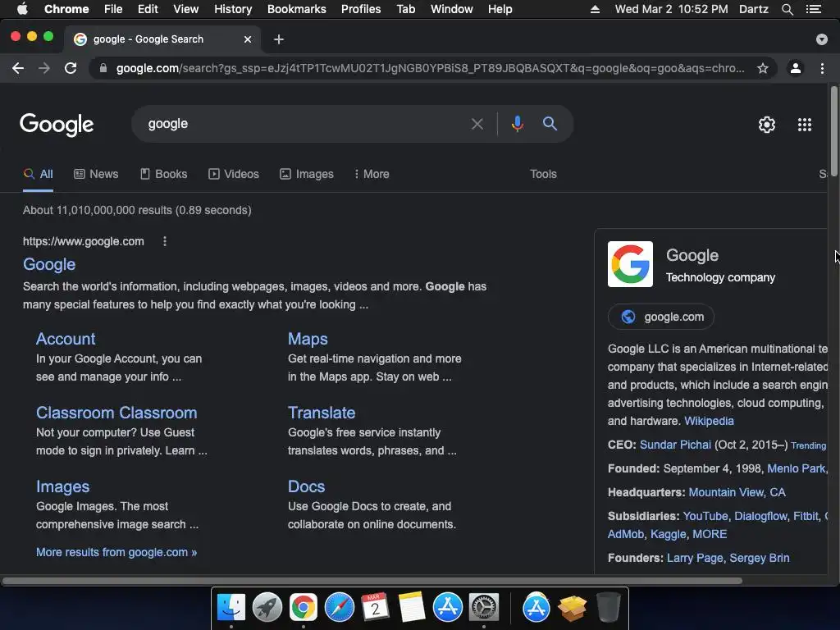
Task: Reload the page with refresh icon
Action: [71, 68]
